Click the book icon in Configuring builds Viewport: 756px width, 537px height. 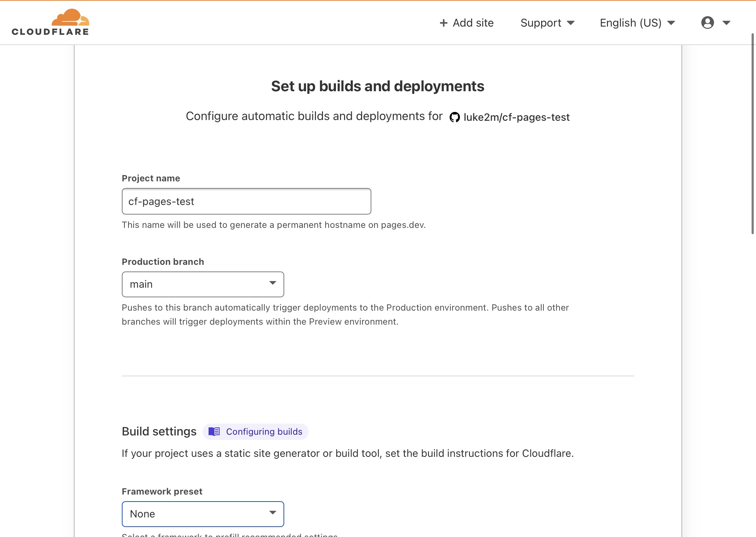(x=214, y=431)
